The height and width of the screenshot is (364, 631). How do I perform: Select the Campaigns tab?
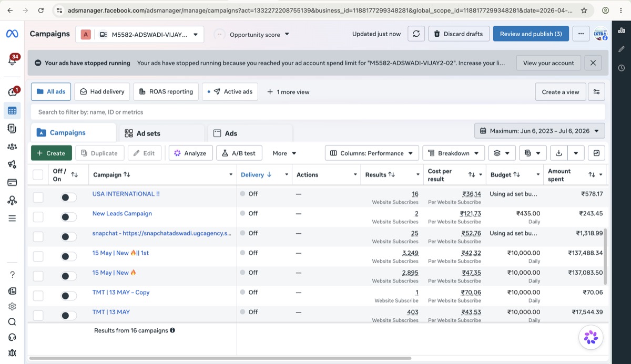click(x=74, y=133)
